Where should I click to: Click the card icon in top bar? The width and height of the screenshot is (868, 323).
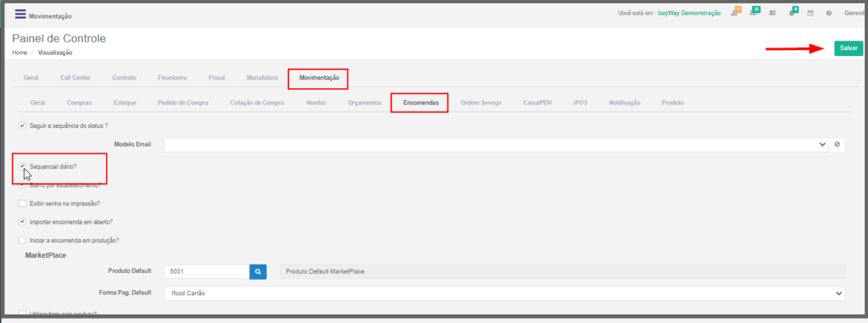pos(771,14)
